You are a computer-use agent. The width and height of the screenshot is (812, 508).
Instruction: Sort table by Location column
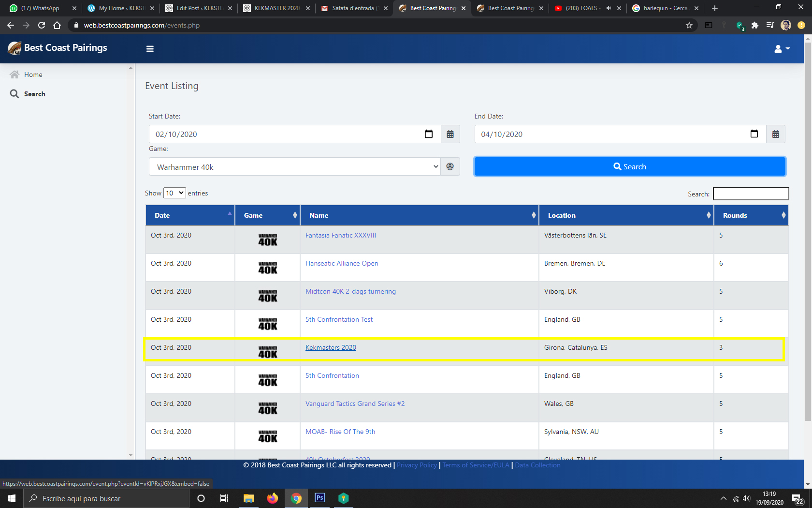626,215
